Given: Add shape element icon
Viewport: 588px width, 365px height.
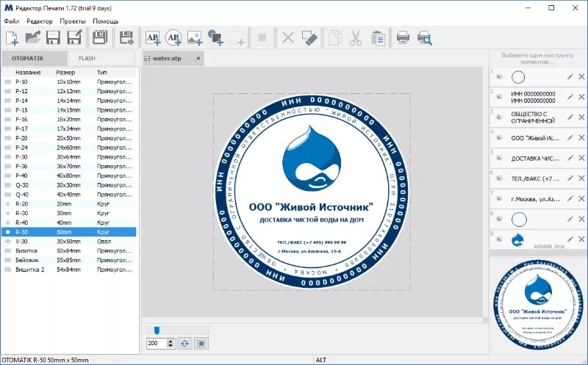Looking at the screenshot, I should tap(215, 38).
